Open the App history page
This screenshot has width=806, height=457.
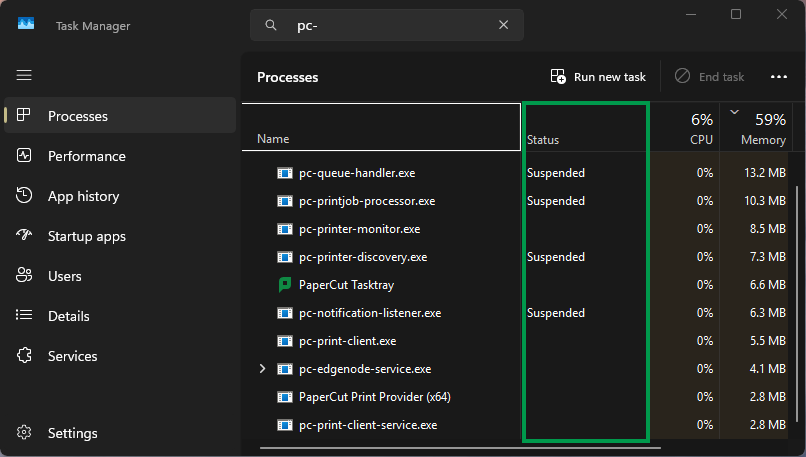click(x=120, y=196)
